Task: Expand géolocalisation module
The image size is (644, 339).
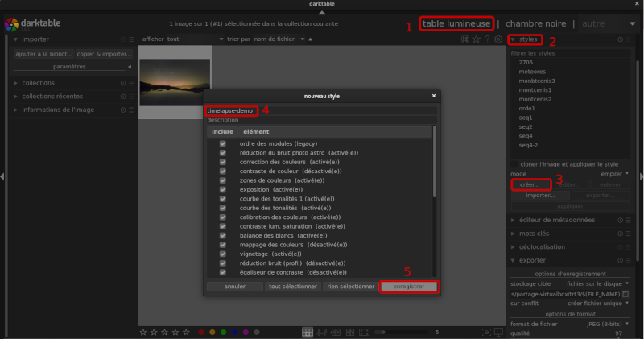Action: pos(513,247)
